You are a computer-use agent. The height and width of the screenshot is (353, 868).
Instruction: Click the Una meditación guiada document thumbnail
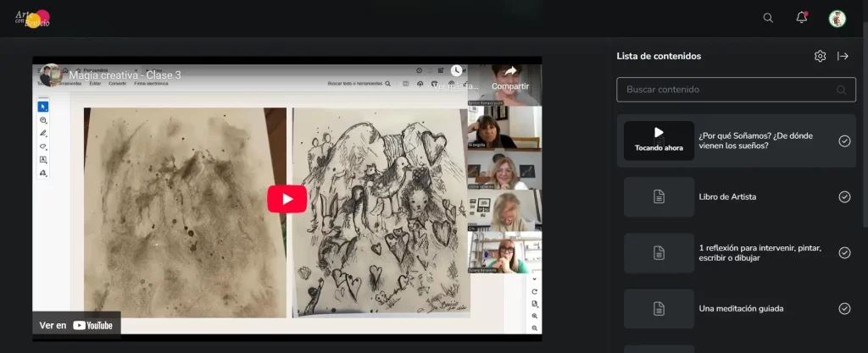[x=659, y=309]
